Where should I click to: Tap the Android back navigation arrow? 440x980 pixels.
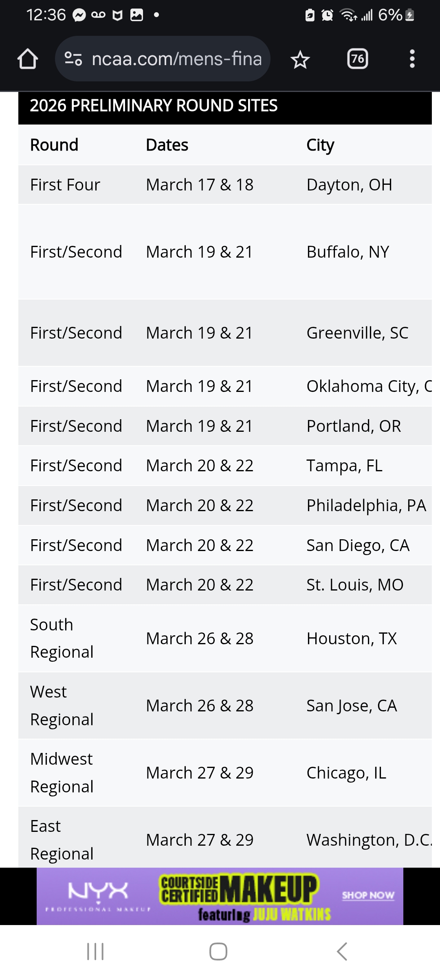click(342, 952)
